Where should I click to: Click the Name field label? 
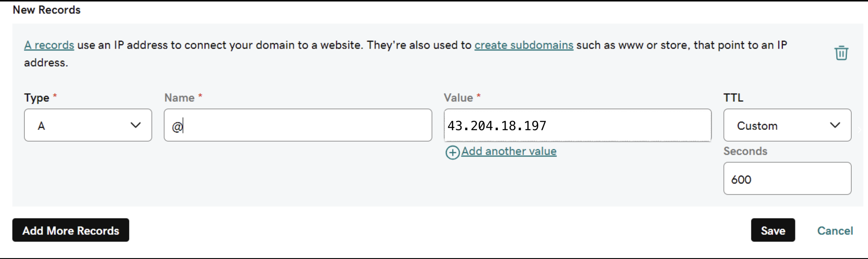coord(179,98)
